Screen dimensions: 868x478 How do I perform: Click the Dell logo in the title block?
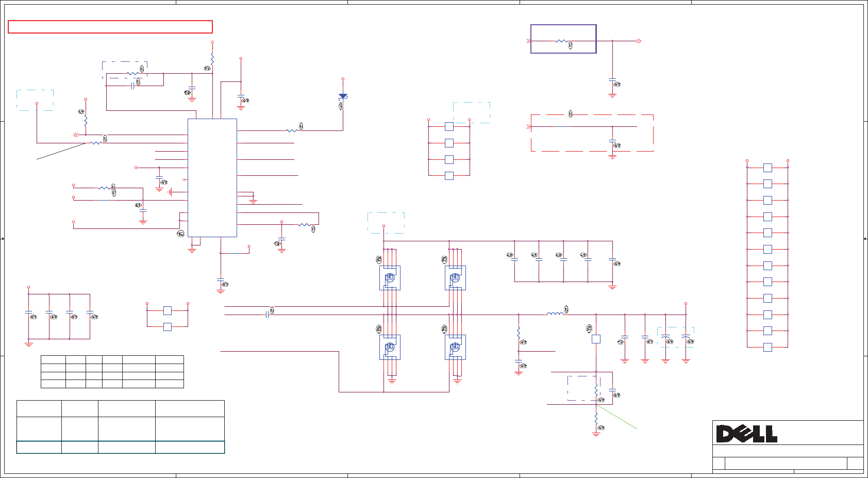pyautogui.click(x=746, y=434)
